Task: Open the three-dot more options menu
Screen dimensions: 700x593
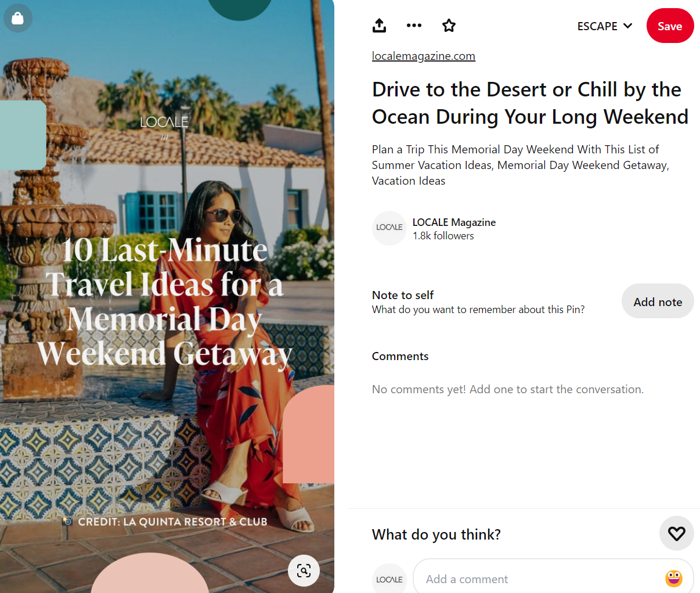Action: point(414,26)
